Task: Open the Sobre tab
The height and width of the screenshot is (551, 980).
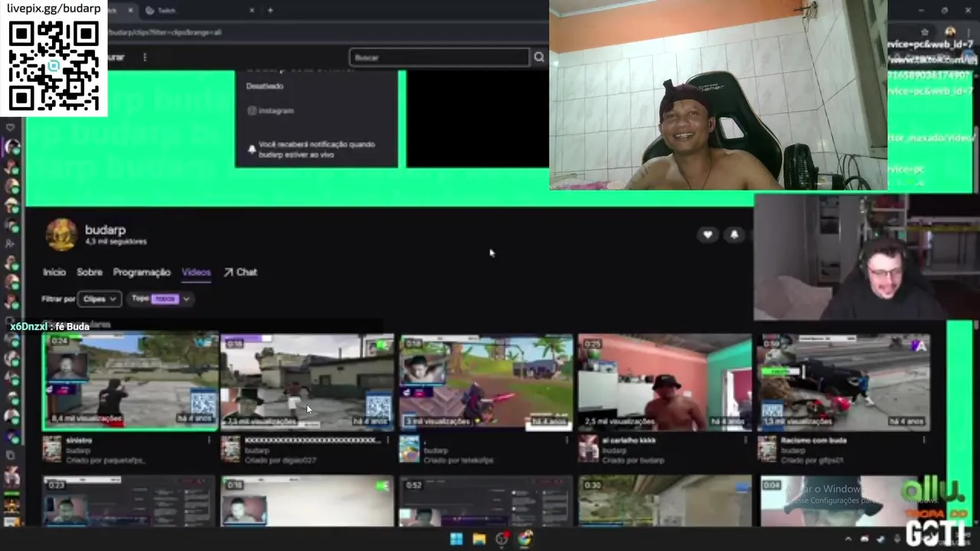Action: pos(90,272)
